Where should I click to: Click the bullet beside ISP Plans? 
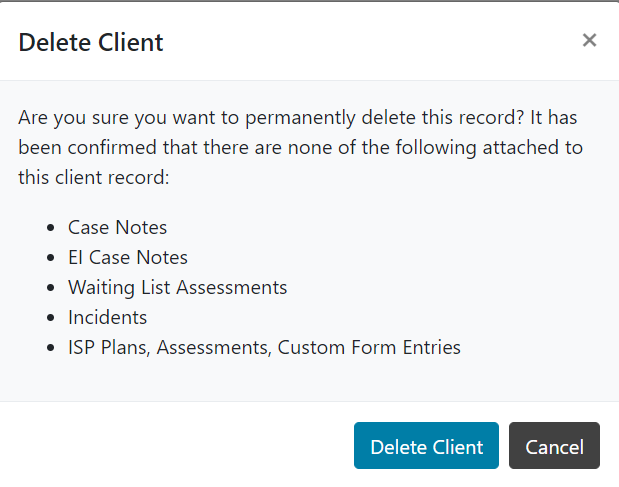[x=49, y=348]
